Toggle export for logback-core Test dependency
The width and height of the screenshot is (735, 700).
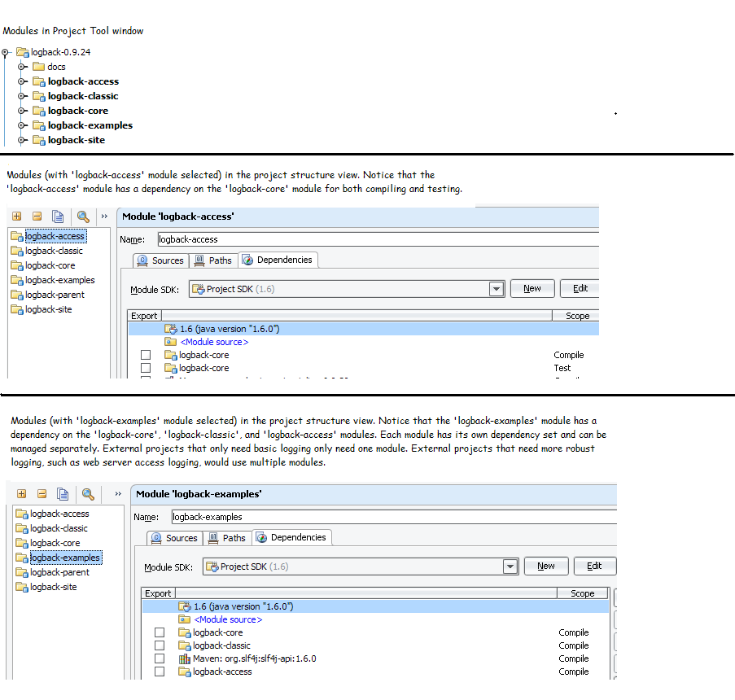(x=146, y=368)
